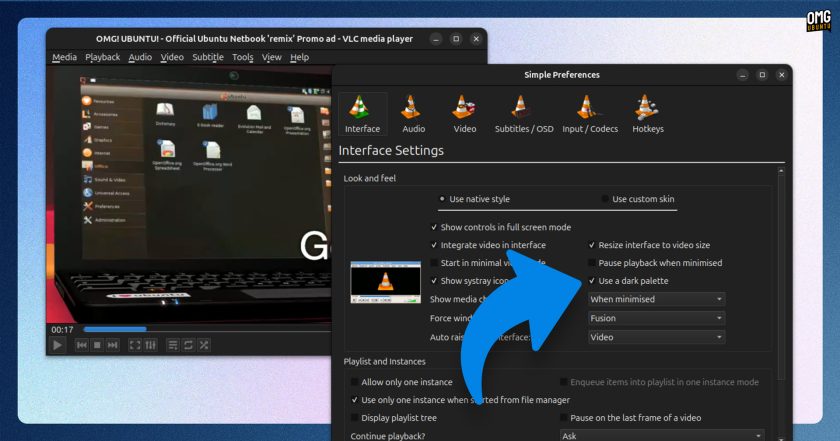The height and width of the screenshot is (441, 840).
Task: Open the Video auto raise dropdown
Action: 656,337
